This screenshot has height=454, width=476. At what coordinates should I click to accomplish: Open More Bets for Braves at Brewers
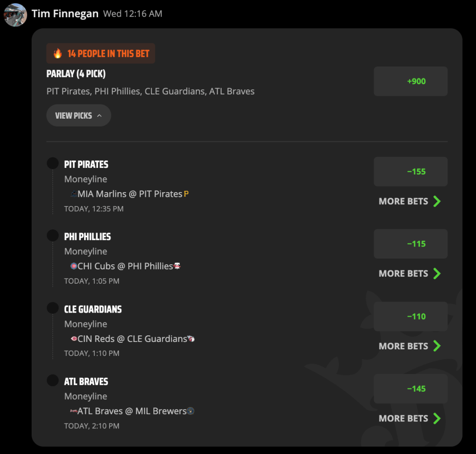coord(410,419)
